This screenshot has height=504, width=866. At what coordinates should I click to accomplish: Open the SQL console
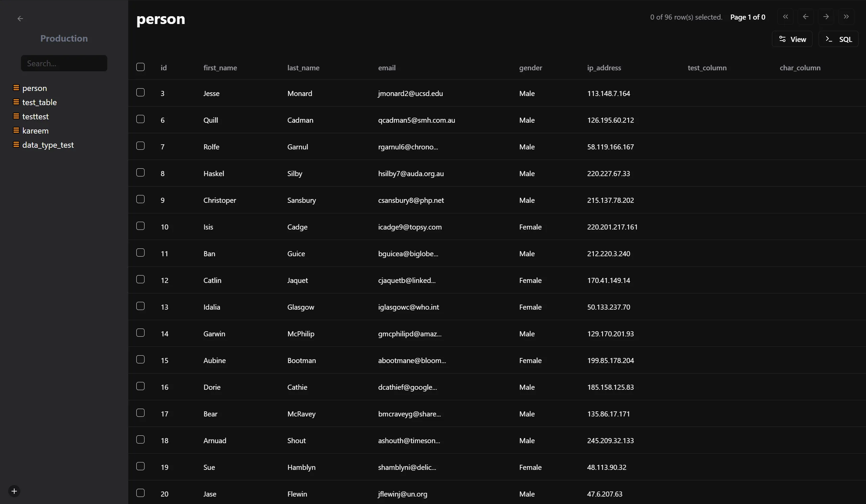pos(839,39)
